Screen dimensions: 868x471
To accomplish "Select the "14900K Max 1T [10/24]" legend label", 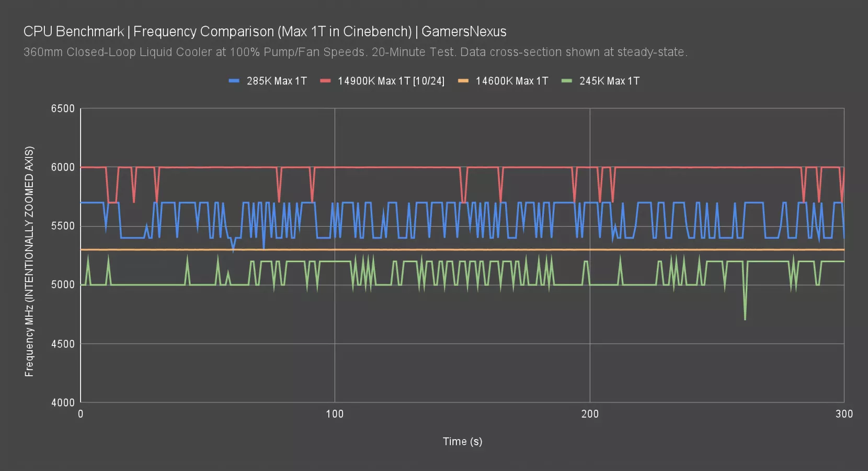I will [x=391, y=81].
